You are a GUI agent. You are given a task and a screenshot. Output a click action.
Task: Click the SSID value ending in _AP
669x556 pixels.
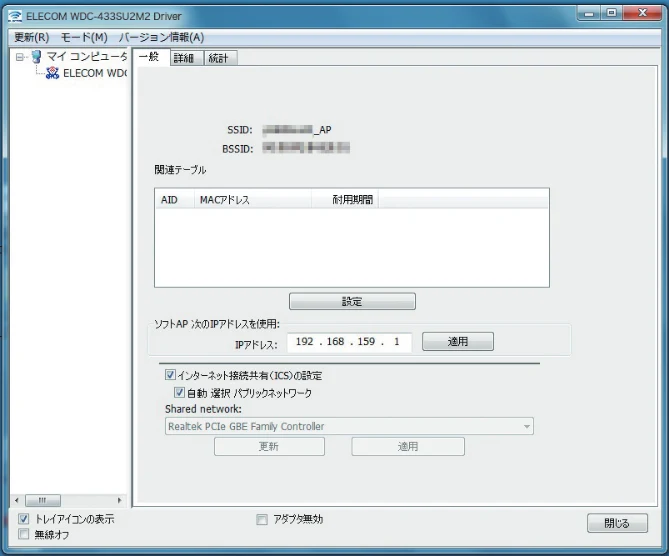click(x=297, y=130)
